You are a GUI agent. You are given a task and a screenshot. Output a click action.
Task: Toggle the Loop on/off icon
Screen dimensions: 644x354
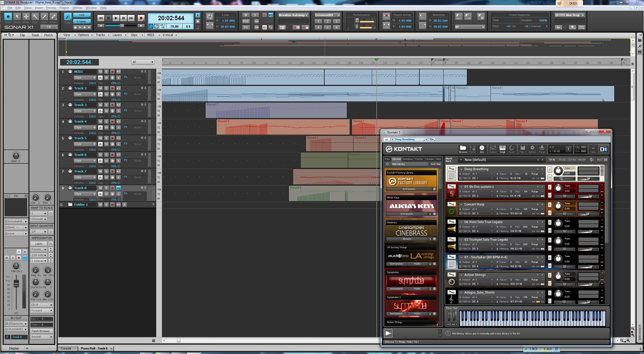tap(210, 17)
